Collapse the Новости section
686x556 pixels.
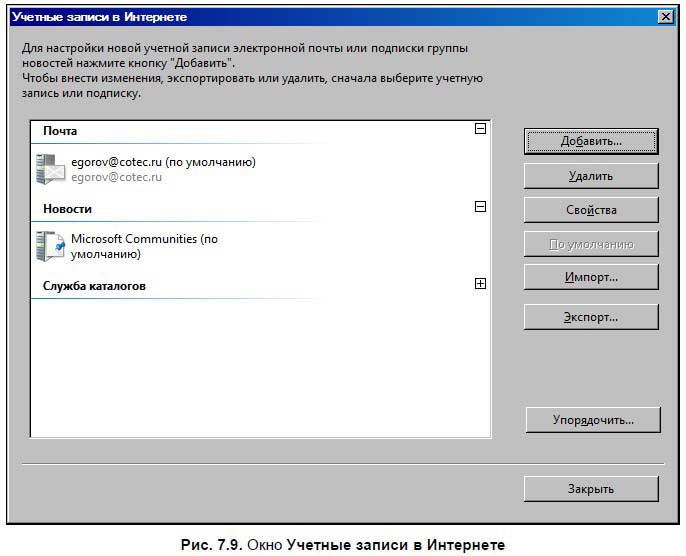[480, 206]
